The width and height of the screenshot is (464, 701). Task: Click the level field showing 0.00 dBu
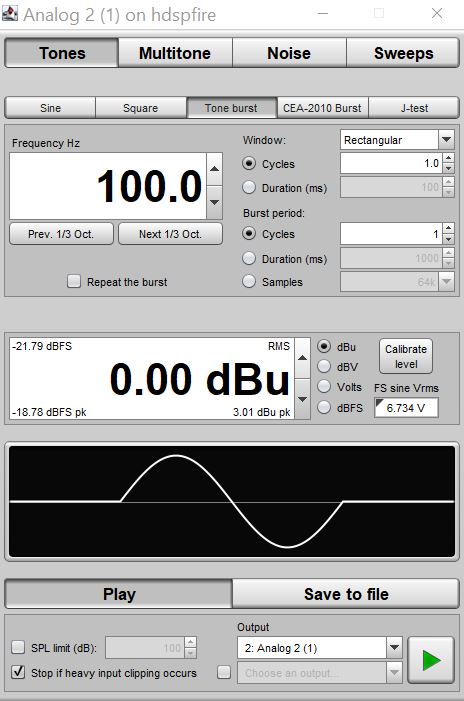click(152, 379)
